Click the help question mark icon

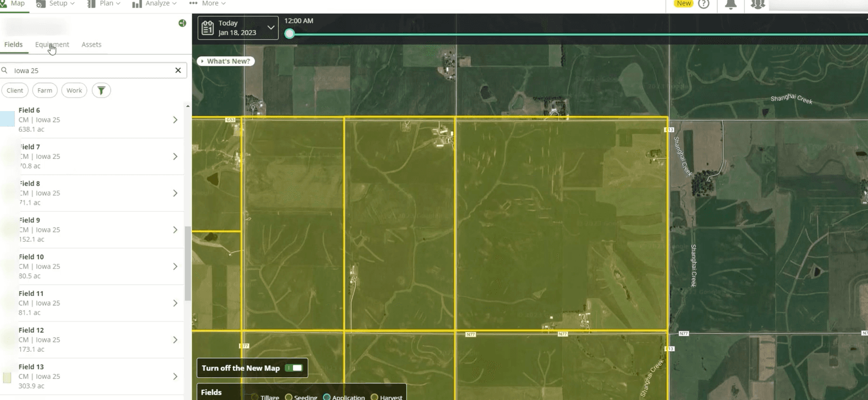point(704,4)
